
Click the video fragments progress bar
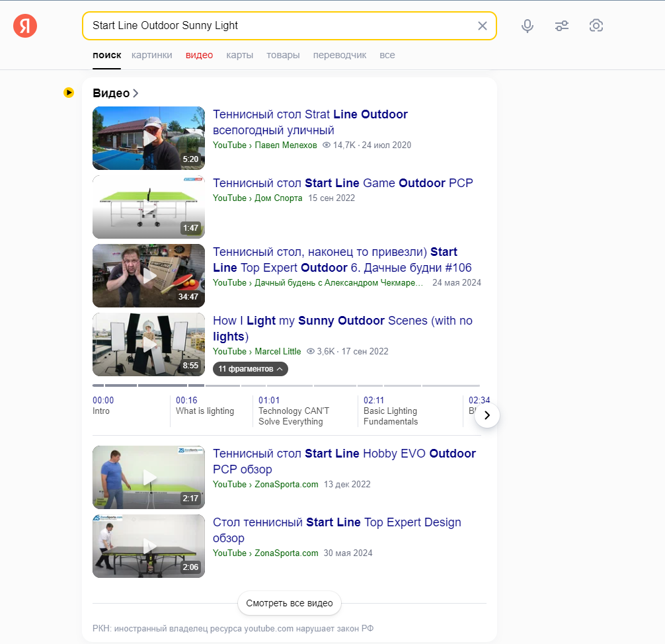tap(286, 385)
